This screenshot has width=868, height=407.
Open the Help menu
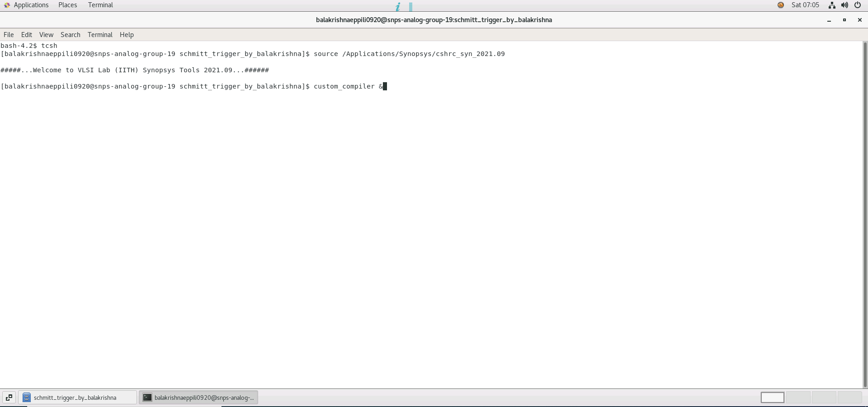pyautogui.click(x=127, y=35)
